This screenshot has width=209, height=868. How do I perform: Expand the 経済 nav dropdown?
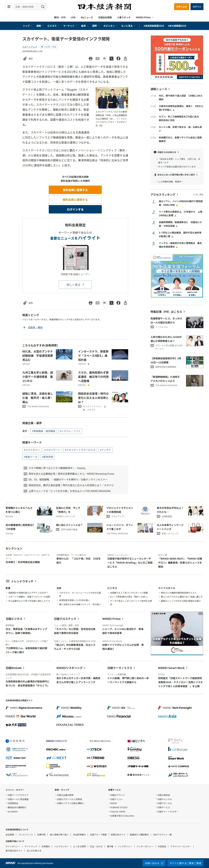[x=84, y=26]
